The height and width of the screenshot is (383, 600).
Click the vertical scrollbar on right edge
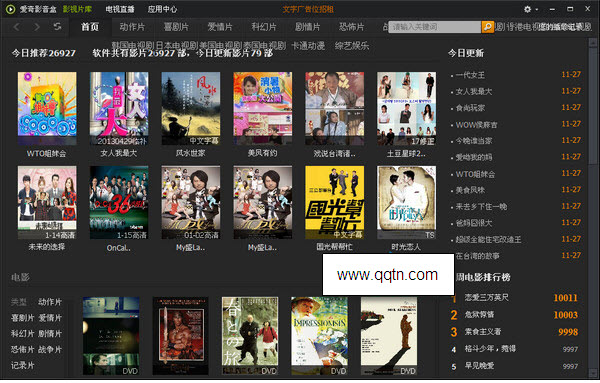tap(593, 107)
